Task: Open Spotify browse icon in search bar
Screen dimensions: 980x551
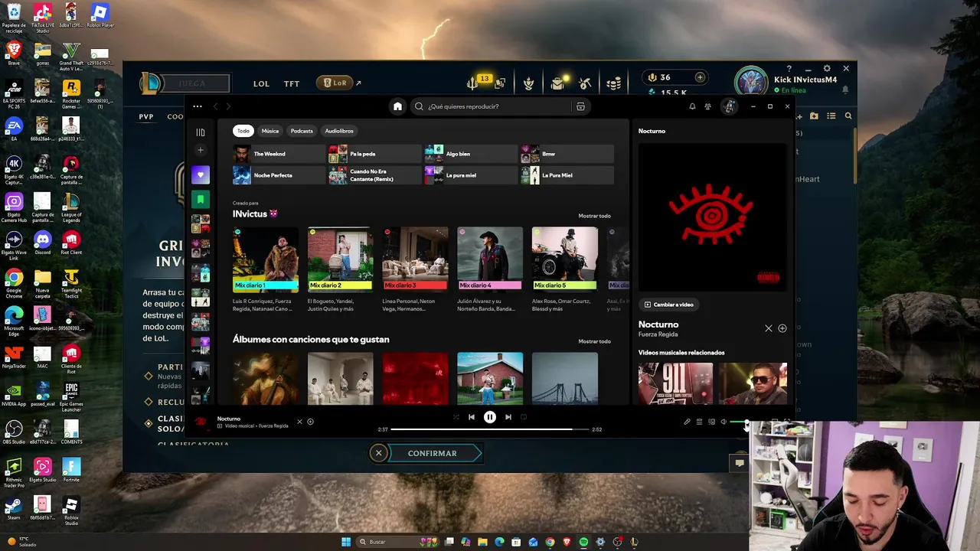Action: click(x=580, y=106)
